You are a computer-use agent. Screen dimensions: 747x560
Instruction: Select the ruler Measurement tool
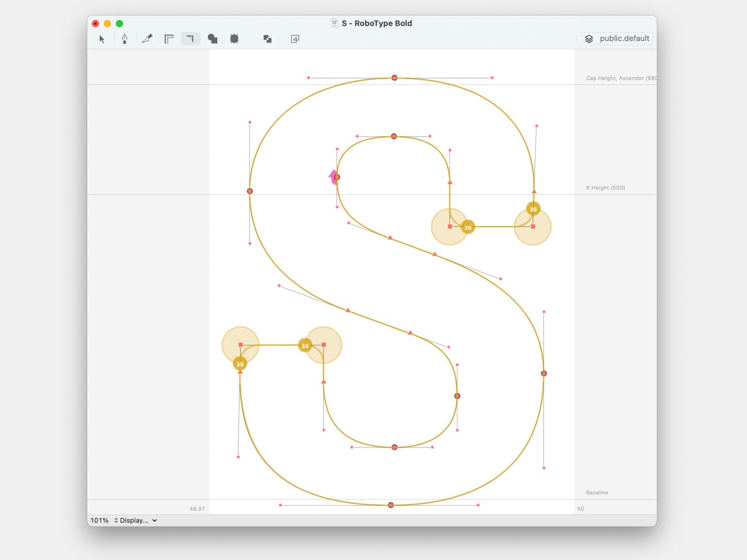pos(169,39)
